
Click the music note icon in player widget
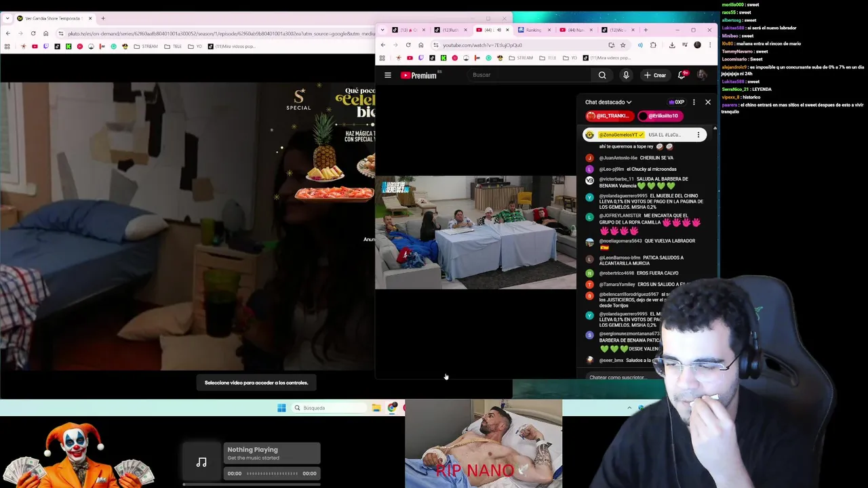(x=201, y=462)
